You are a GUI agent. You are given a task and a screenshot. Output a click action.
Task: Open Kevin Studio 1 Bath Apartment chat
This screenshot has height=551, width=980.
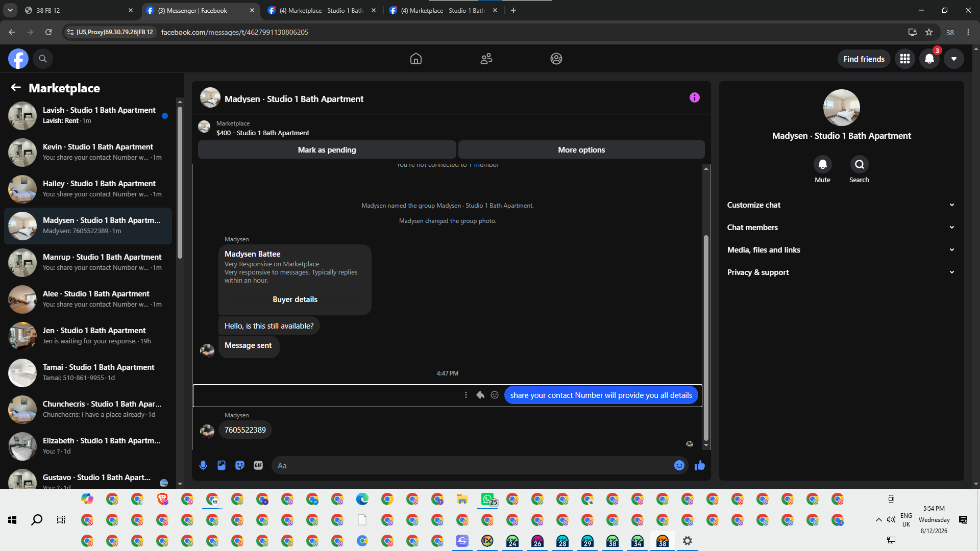pyautogui.click(x=88, y=153)
